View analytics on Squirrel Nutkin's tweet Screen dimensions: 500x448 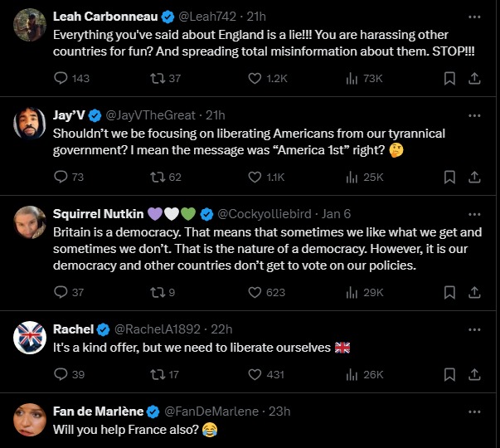[x=352, y=292]
